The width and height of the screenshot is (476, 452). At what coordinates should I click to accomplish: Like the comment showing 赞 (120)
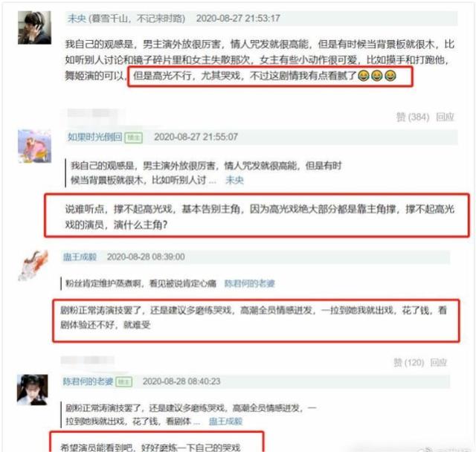pos(408,363)
